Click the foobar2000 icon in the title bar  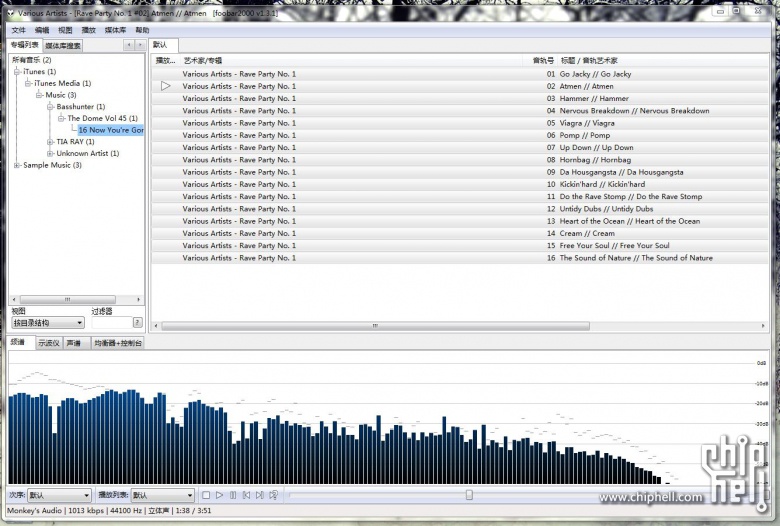tap(11, 13)
